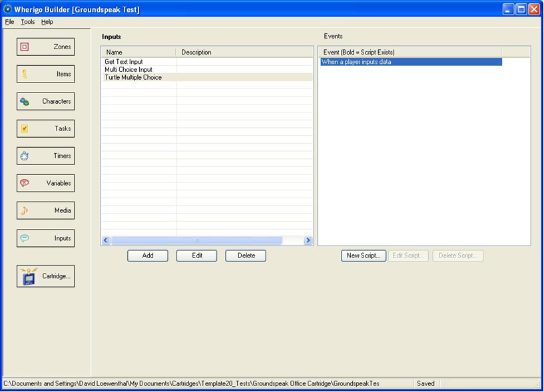Click the inputs list horizontal scrollbar thumb
Screen dimensions: 544x392
196,240
